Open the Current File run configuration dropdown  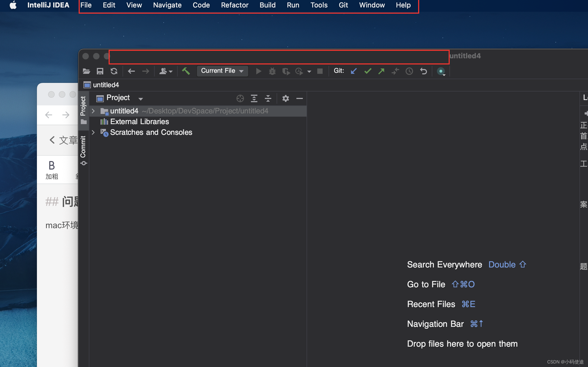(x=222, y=71)
